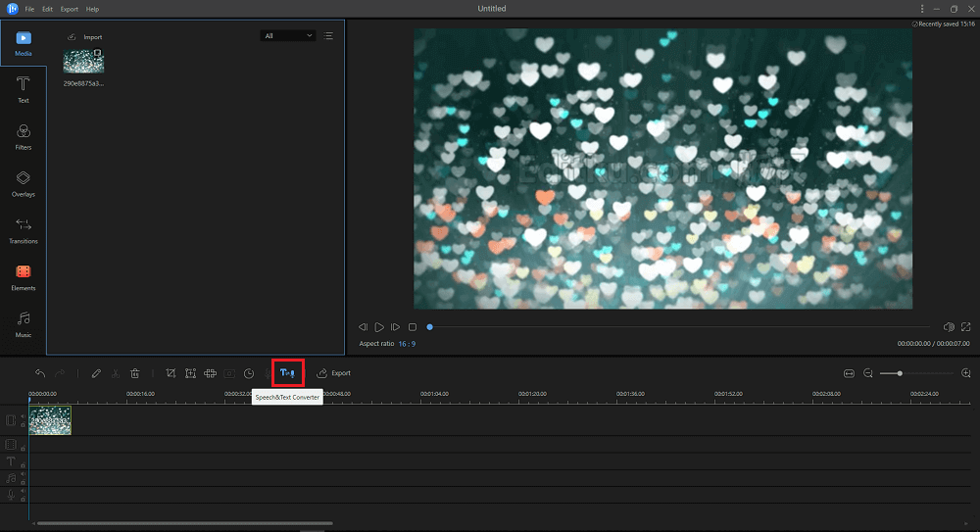
Task: Open the Overlays panel from sidebar
Action: tap(24, 183)
